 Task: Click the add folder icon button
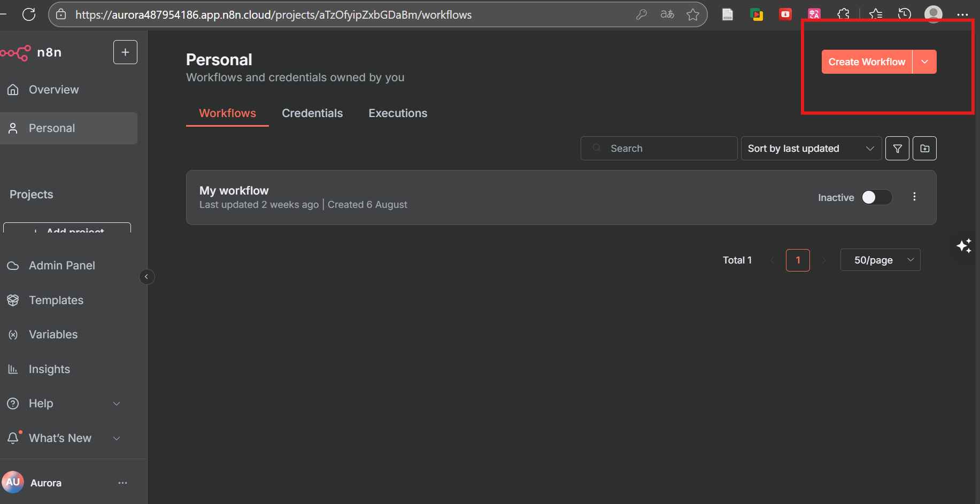[924, 149]
